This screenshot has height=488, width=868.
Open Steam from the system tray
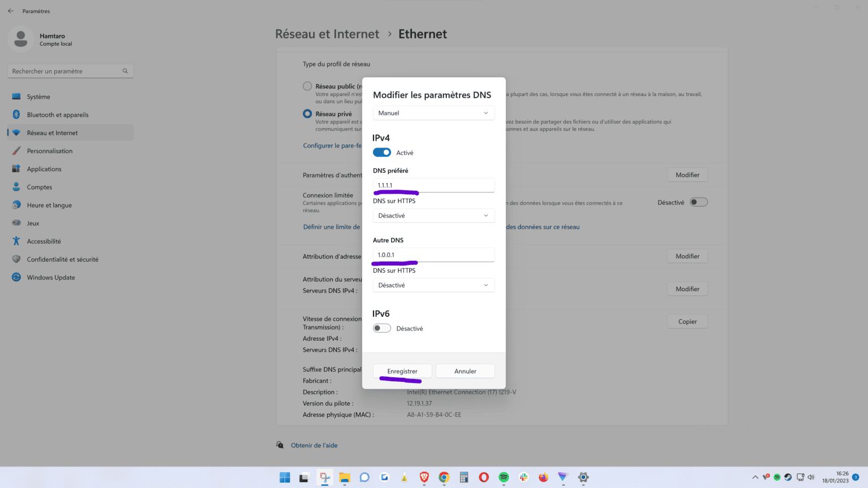[788, 477]
